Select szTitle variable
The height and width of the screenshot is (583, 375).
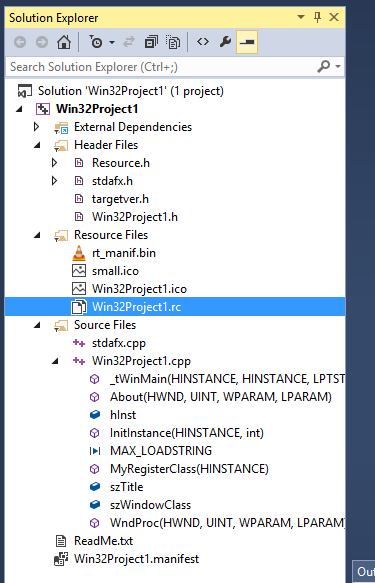(126, 487)
